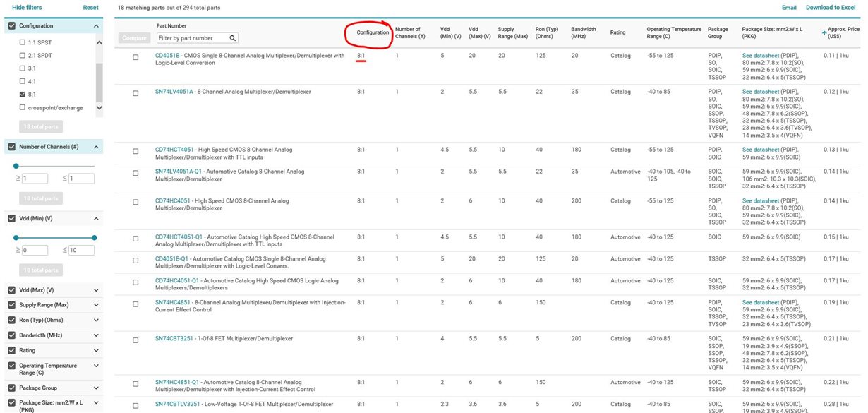
Task: Open See datasheet link for SN74HC4851
Action: click(x=761, y=302)
